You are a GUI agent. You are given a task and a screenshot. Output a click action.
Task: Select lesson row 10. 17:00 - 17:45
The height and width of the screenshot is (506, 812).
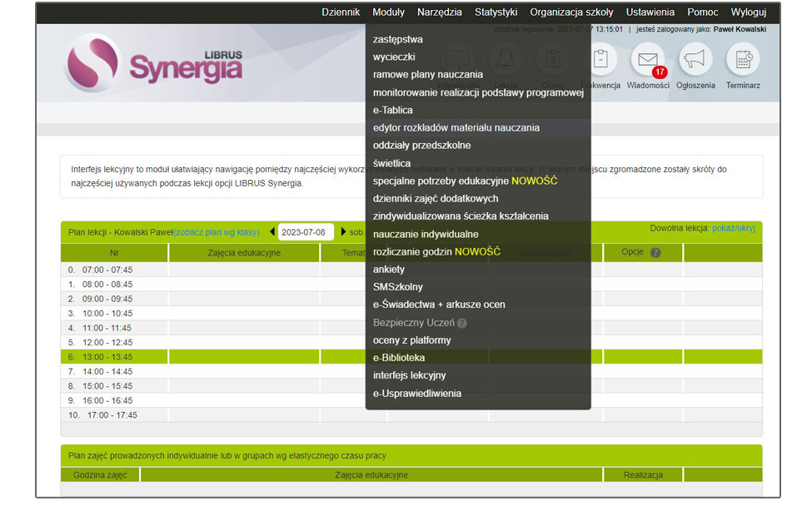pos(411,414)
